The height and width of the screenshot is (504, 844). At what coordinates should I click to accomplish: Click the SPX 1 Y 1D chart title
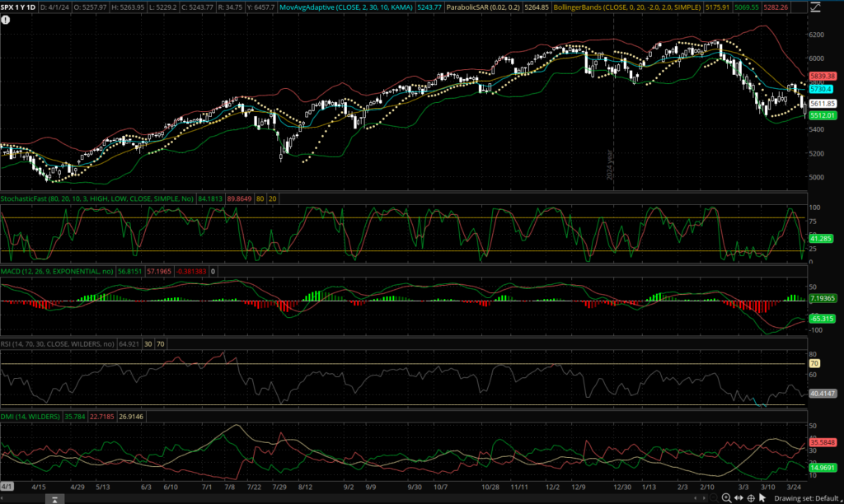point(18,7)
